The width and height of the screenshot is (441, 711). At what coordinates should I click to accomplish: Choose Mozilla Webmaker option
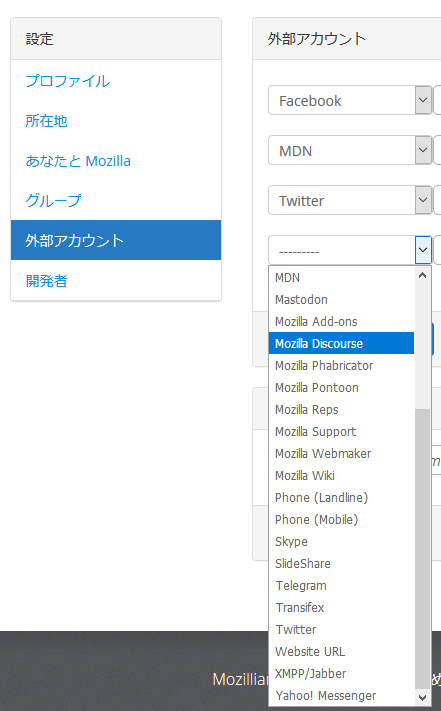coord(341,453)
